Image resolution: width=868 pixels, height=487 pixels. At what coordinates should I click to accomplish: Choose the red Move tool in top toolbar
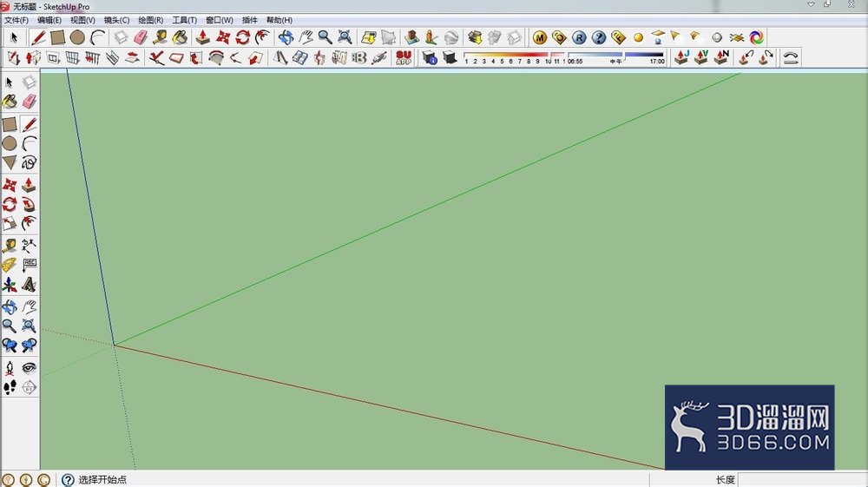point(223,37)
